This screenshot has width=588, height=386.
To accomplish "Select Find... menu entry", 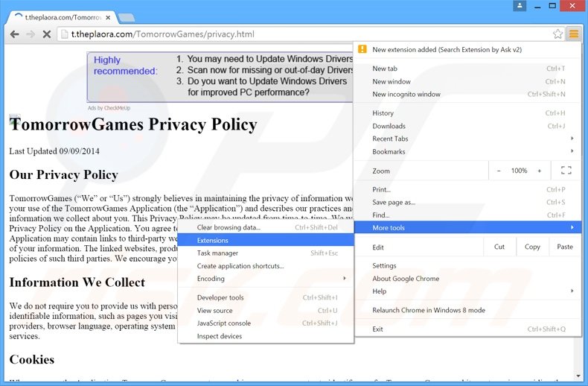I will [x=468, y=215].
